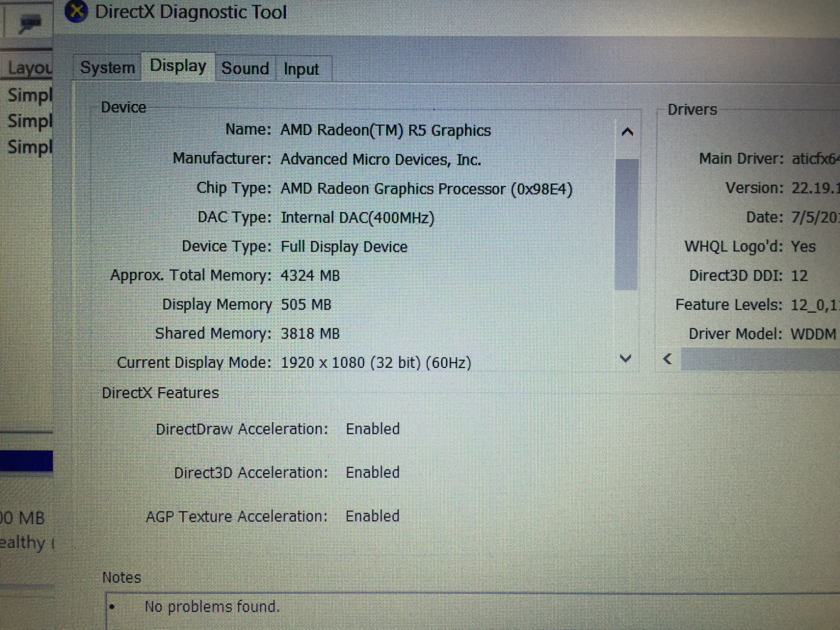Click the Driver Model WDDM value

(x=813, y=334)
